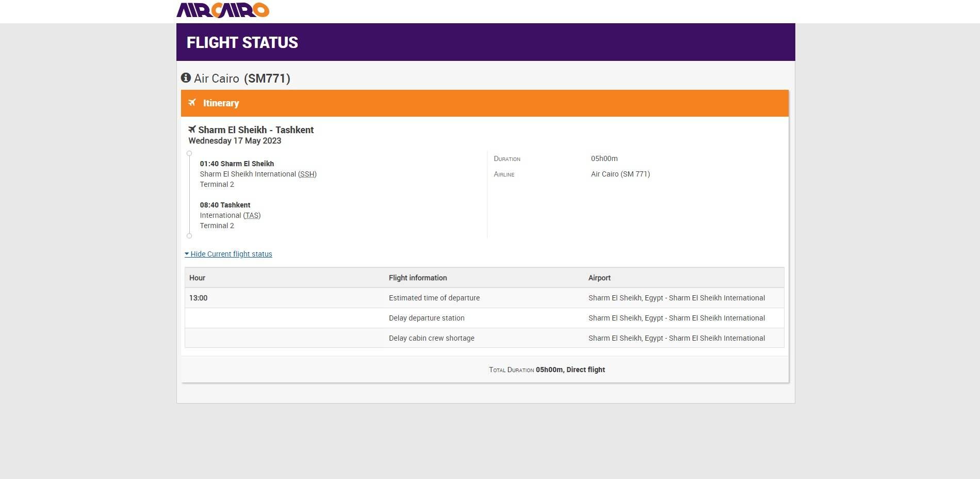Collapse the Hide Current flight status link
Image resolution: width=980 pixels, height=479 pixels.
click(x=228, y=254)
